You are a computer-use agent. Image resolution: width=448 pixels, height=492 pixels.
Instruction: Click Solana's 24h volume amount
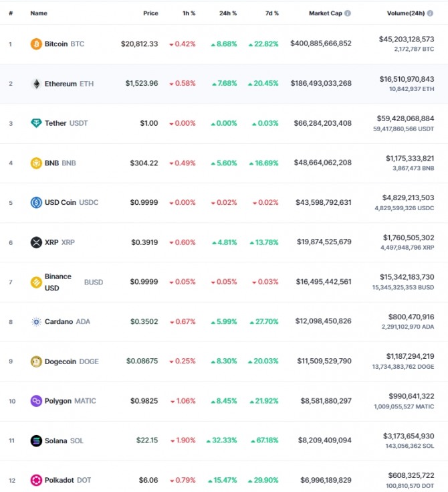point(409,436)
